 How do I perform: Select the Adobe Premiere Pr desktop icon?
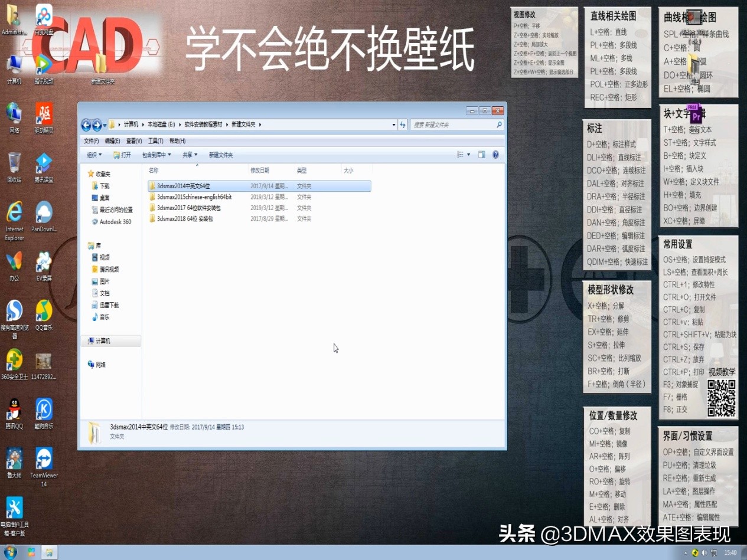click(x=695, y=115)
